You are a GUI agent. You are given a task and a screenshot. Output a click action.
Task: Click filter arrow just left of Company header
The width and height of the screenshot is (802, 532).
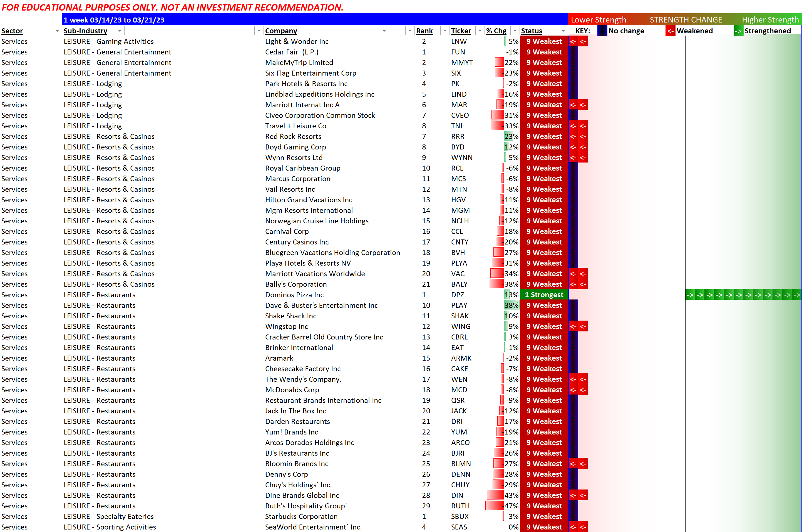pos(259,31)
